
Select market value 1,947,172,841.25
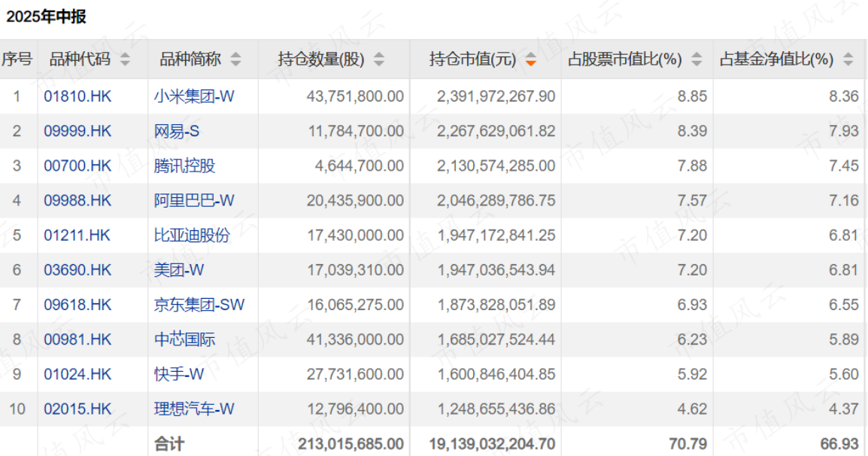tap(496, 236)
